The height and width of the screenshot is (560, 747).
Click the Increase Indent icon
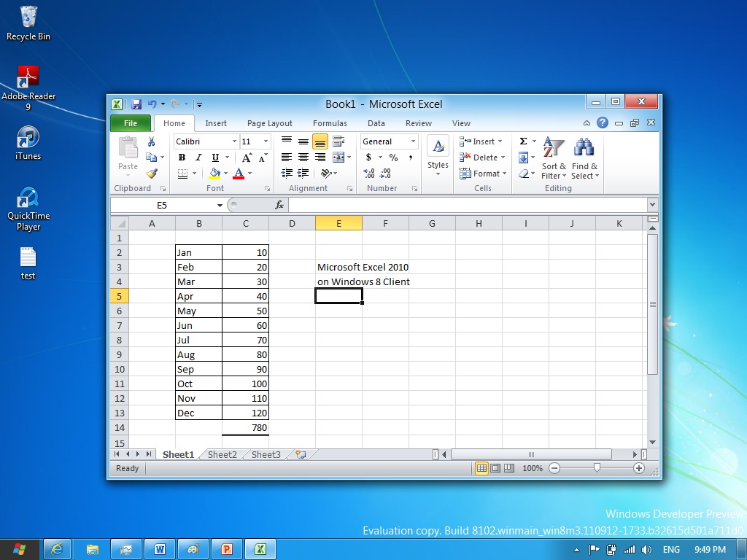(x=303, y=174)
